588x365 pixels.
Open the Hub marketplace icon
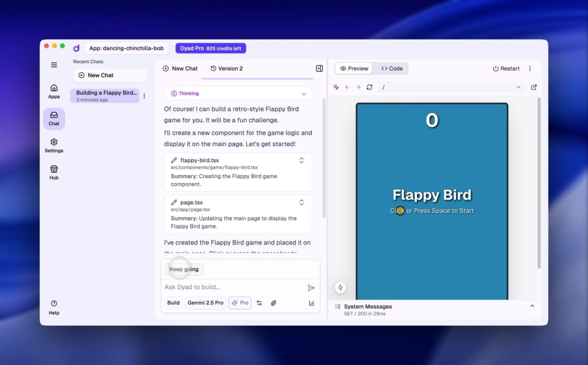pyautogui.click(x=54, y=172)
